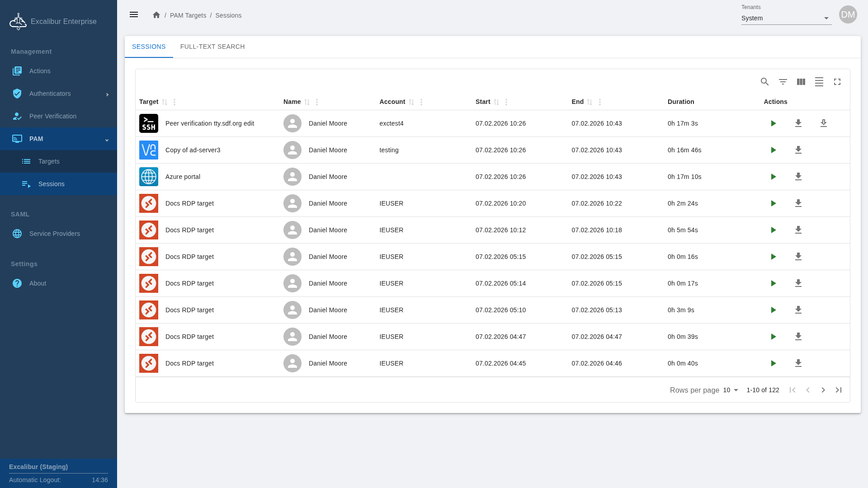Click second download icon for SSH session
The width and height of the screenshot is (868, 488).
[823, 123]
